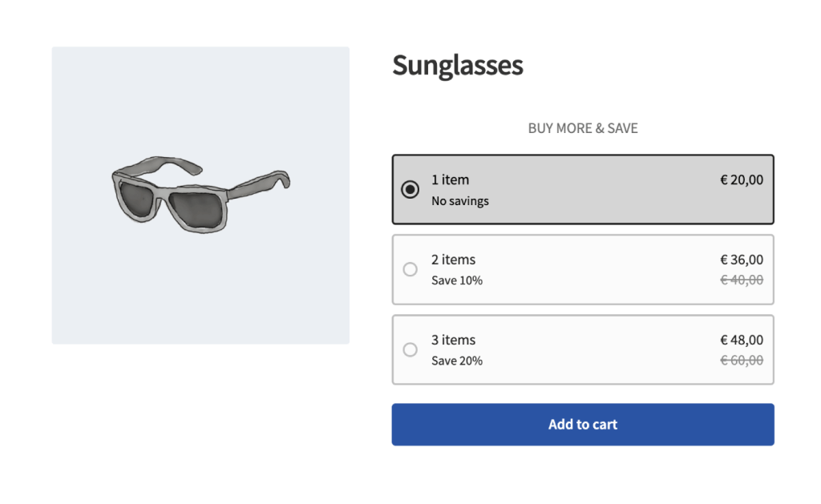The height and width of the screenshot is (504, 821).
Task: Click the 2 items quantity label
Action: [x=453, y=260]
